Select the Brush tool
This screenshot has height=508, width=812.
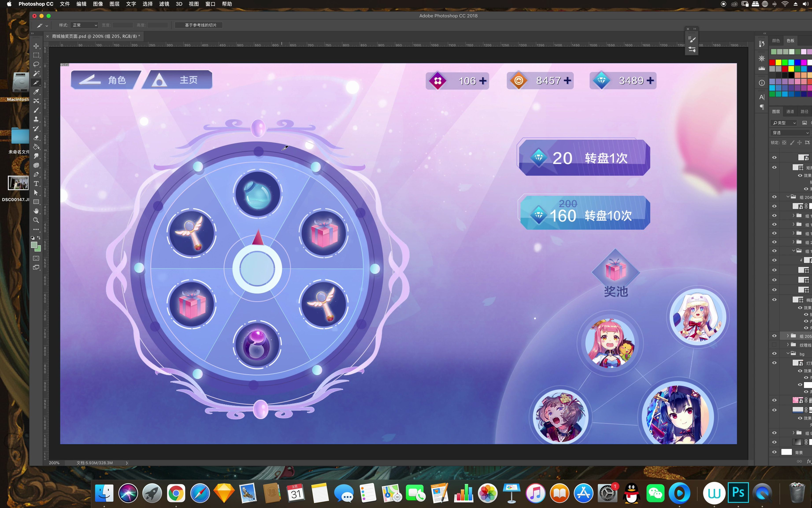click(x=36, y=110)
